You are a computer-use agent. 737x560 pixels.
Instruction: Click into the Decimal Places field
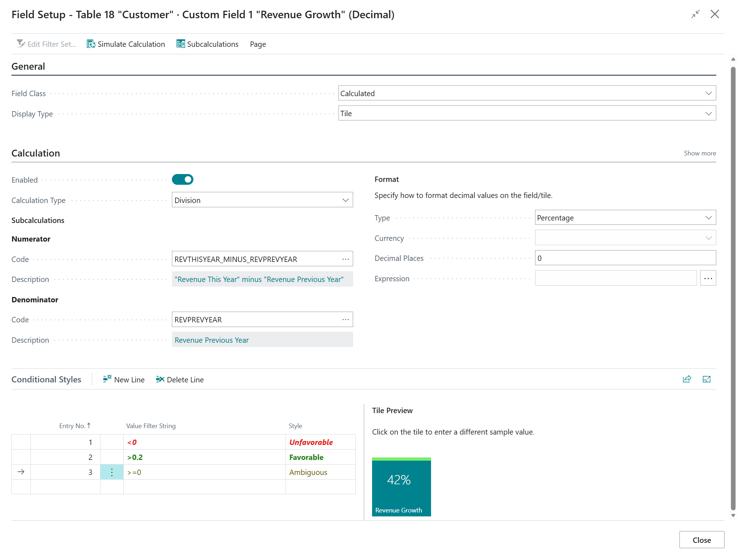pyautogui.click(x=625, y=258)
